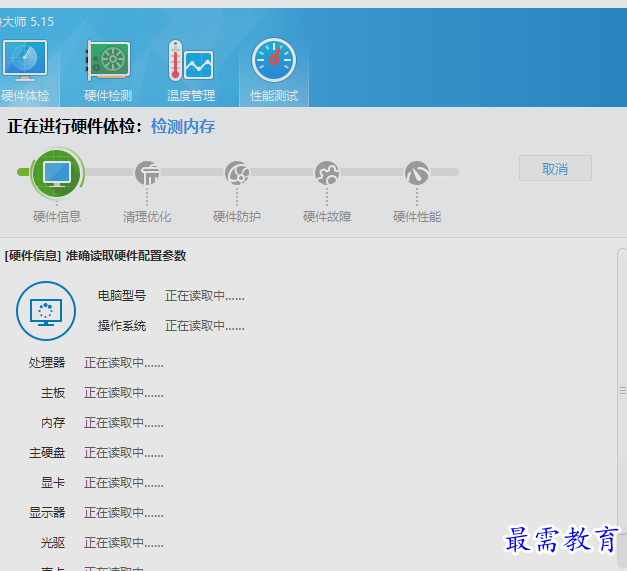Click the 硬件性能 gauge step icon
Viewport: 627px width, 571px height.
[x=417, y=173]
